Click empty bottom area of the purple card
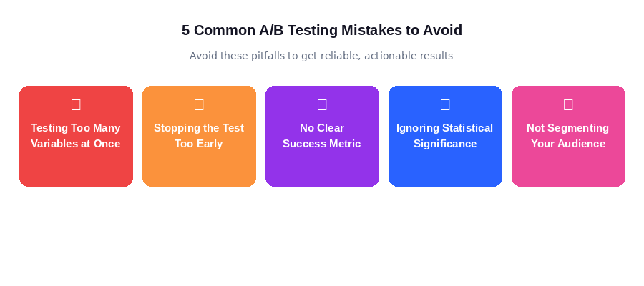Viewport: 644px width, 286px height. (322, 170)
